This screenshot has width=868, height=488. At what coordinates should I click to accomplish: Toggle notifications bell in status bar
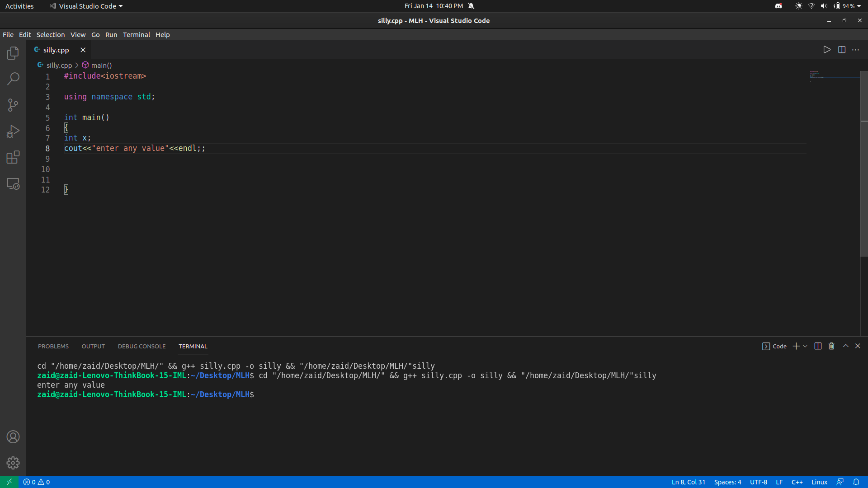(856, 482)
